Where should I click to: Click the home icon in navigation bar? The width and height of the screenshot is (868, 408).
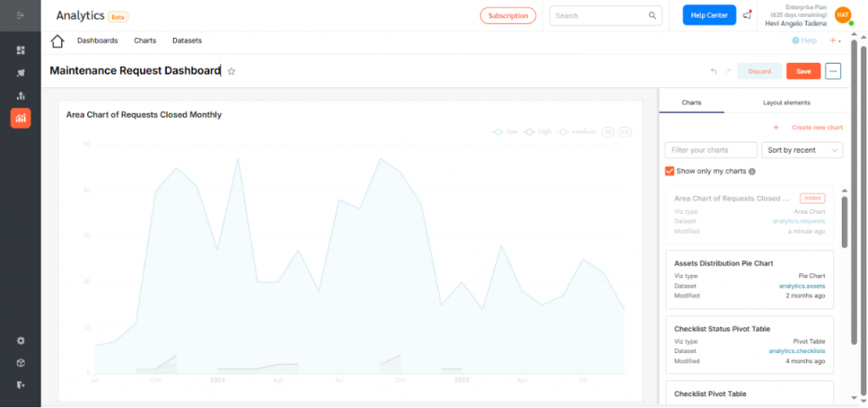pyautogui.click(x=58, y=41)
